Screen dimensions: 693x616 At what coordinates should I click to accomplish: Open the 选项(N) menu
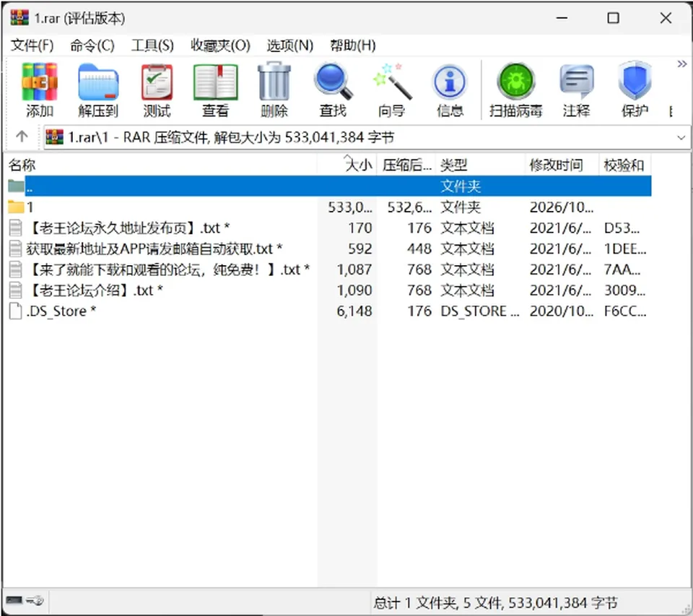[290, 45]
